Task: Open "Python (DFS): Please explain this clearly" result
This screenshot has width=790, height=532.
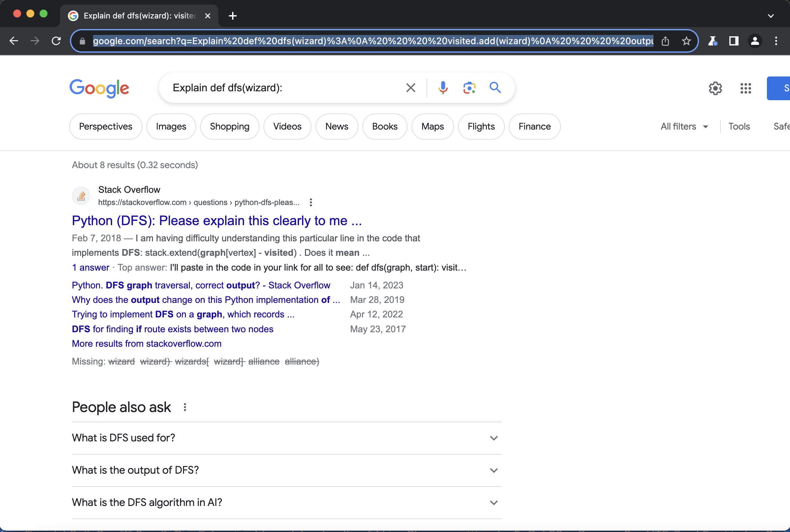Action: point(217,221)
